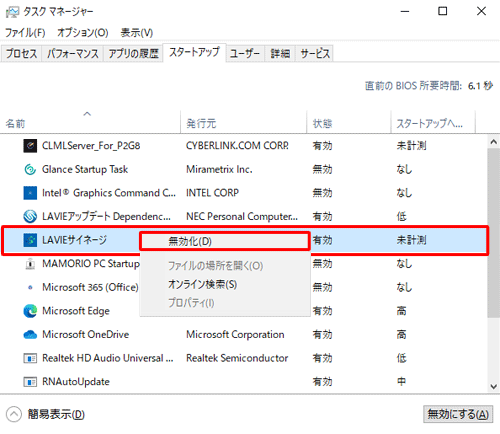Click the Microsoft Edge icon
Screen dimensions: 500x434
30,311
